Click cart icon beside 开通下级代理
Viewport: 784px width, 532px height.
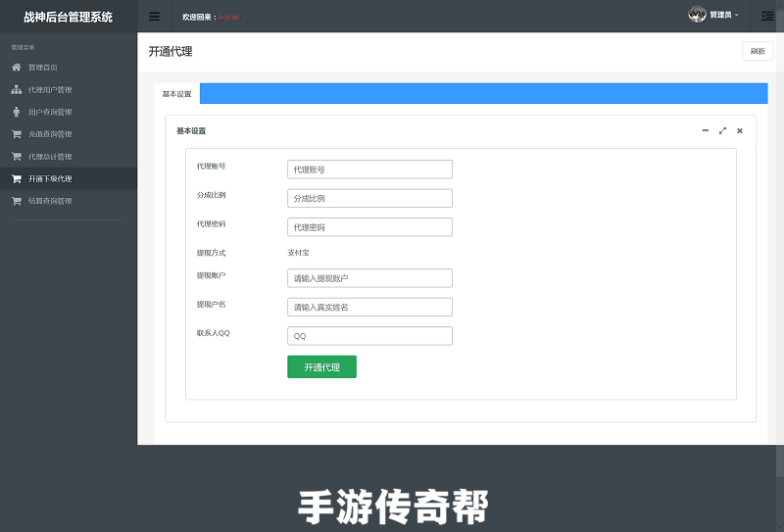click(x=17, y=178)
